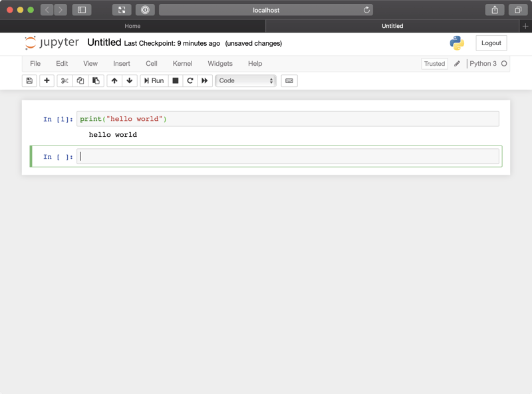Open the Help menu
This screenshot has width=532, height=394.
pos(255,64)
